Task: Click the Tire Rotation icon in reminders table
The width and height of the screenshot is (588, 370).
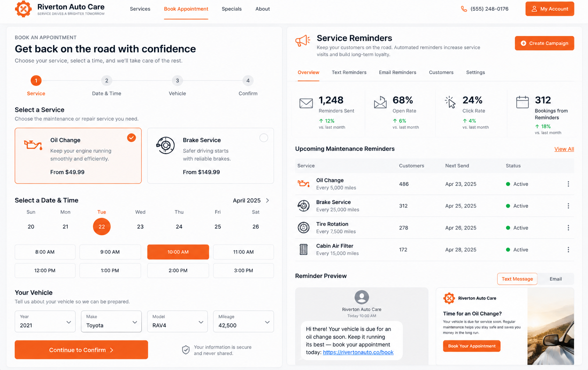Action: [304, 228]
